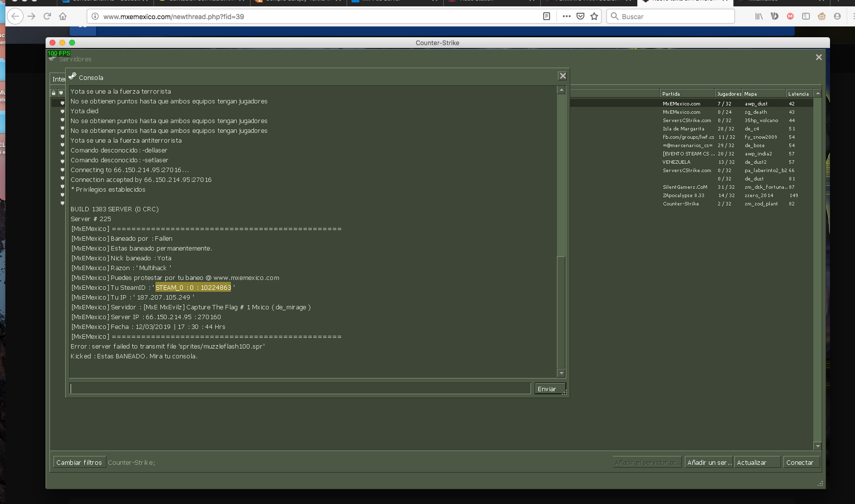Save page to Pocket
The height and width of the screenshot is (504, 855).
coord(580,16)
